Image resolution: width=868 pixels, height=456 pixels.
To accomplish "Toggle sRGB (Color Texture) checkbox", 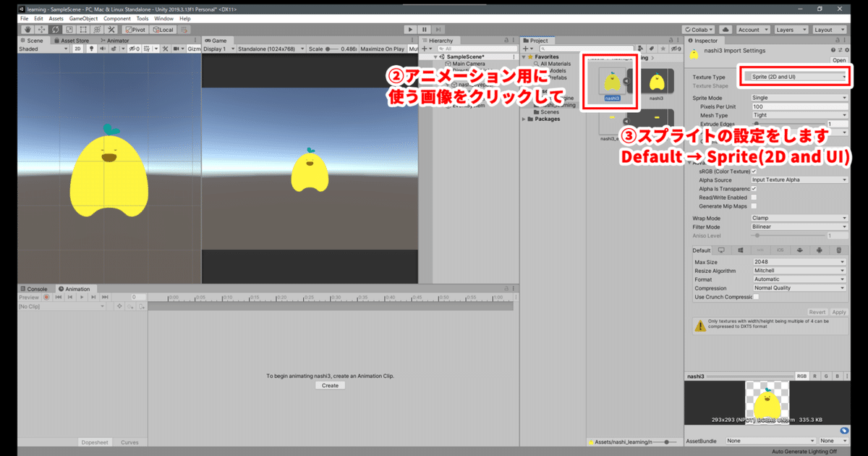I will click(x=754, y=172).
